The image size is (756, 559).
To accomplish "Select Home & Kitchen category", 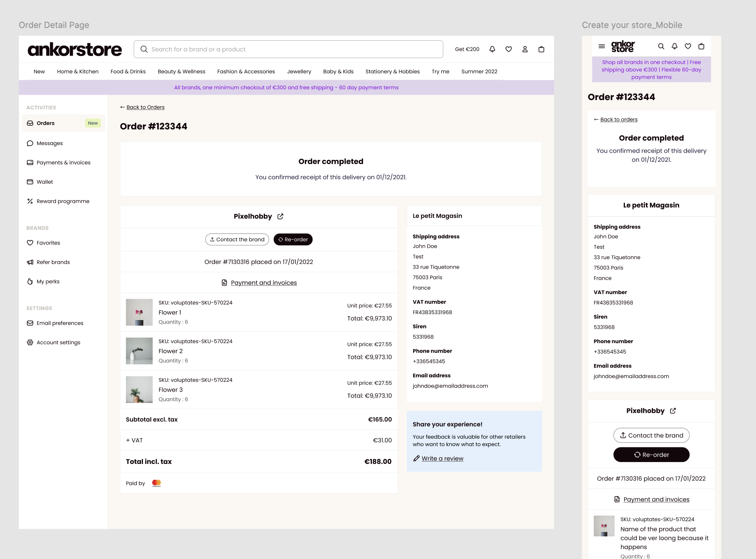I will (78, 71).
